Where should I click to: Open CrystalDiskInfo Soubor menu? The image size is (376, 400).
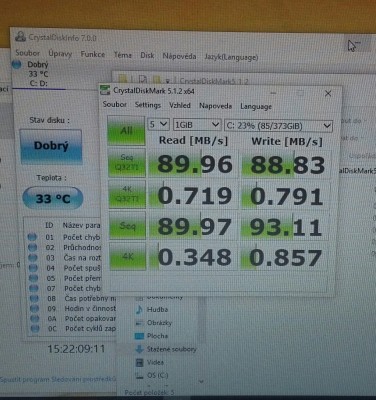[x=27, y=53]
